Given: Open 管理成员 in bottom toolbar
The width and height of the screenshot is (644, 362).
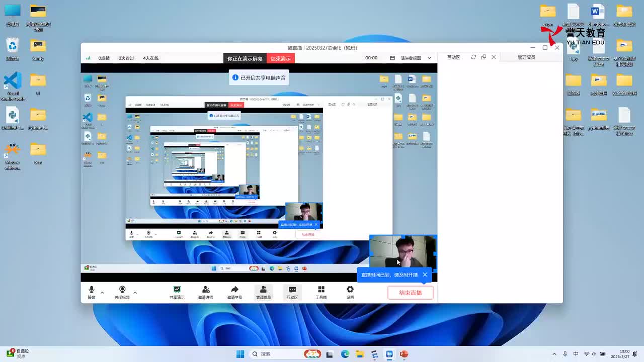Looking at the screenshot, I should [263, 293].
